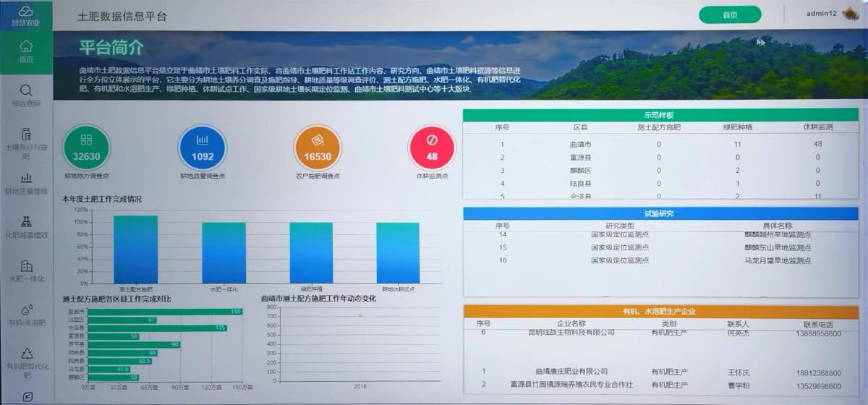This screenshot has width=868, height=405.
Task: Click the orange 16530 农户施肥调查点 circle
Action: (318, 148)
